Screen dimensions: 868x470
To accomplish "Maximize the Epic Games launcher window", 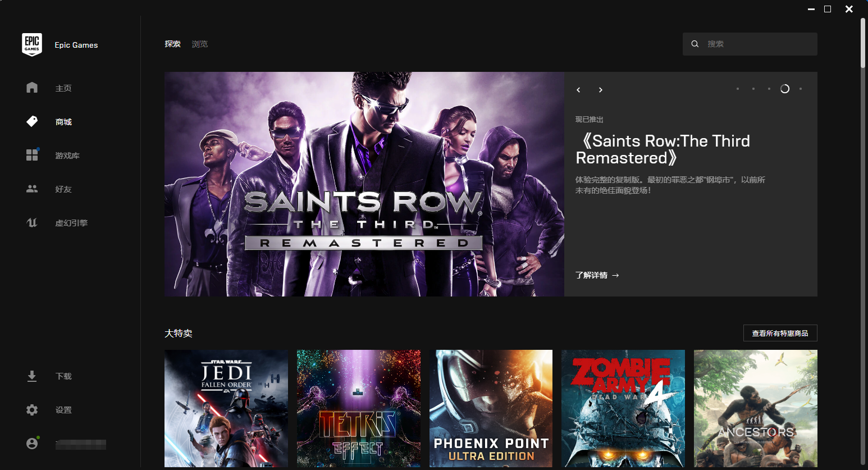I will [828, 9].
